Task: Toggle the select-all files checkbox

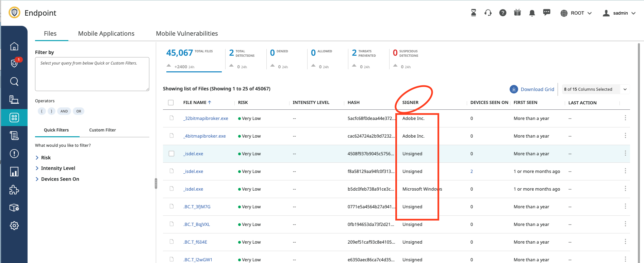Action: (x=171, y=103)
